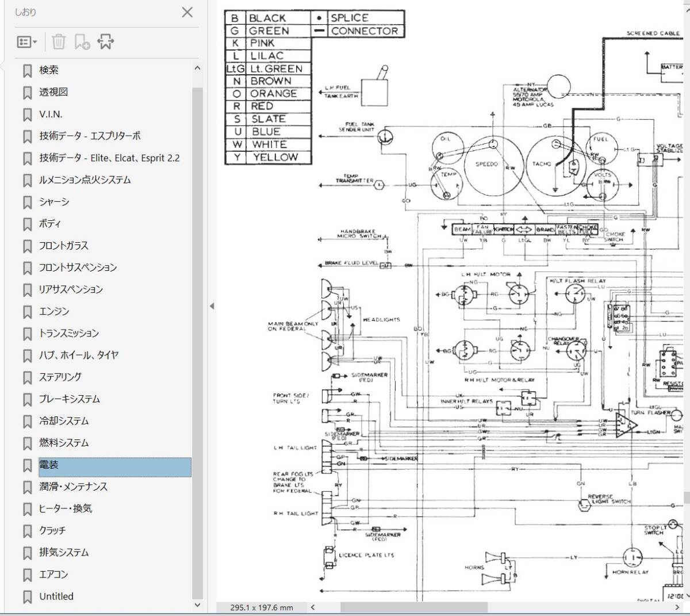Viewport: 690px width, 616px height.
Task: Delete the selected bookmark with the trash icon
Action: pos(59,42)
